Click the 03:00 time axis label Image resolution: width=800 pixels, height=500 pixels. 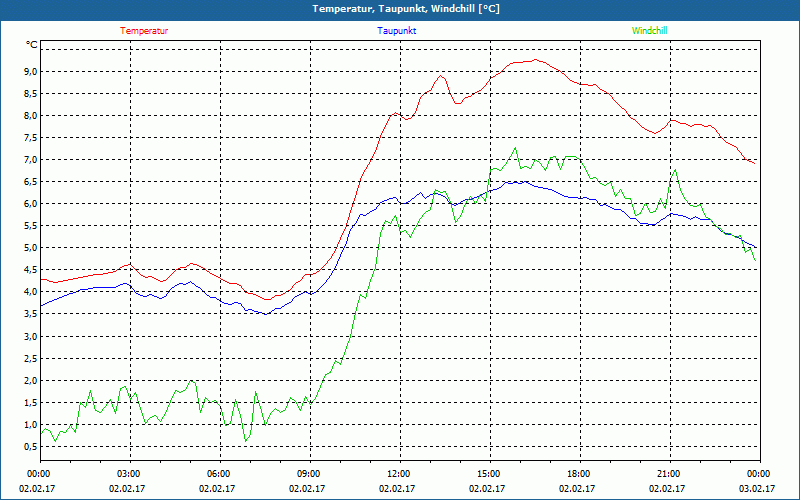pyautogui.click(x=130, y=474)
